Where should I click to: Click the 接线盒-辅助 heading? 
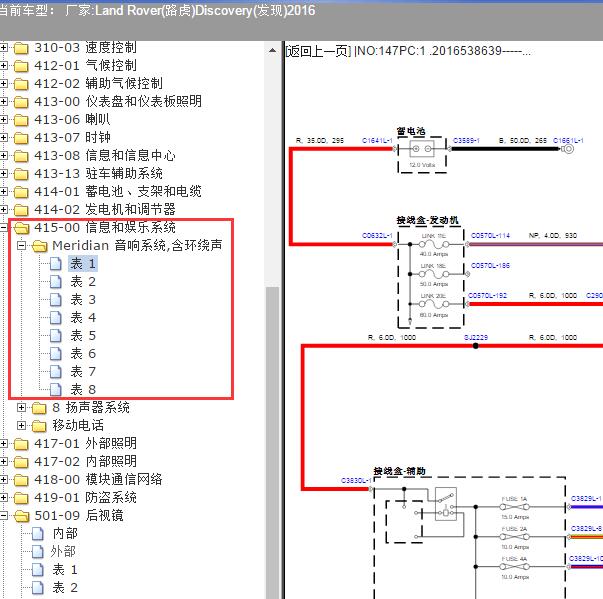400,471
